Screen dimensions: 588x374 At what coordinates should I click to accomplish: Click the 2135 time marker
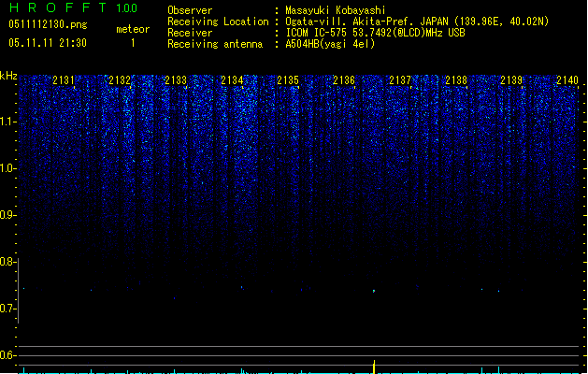[288, 80]
